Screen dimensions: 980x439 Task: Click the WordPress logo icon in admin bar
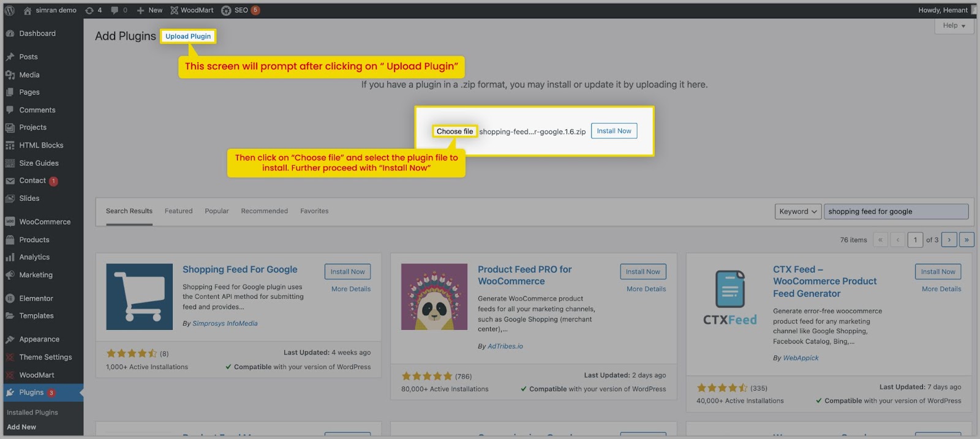pos(9,10)
